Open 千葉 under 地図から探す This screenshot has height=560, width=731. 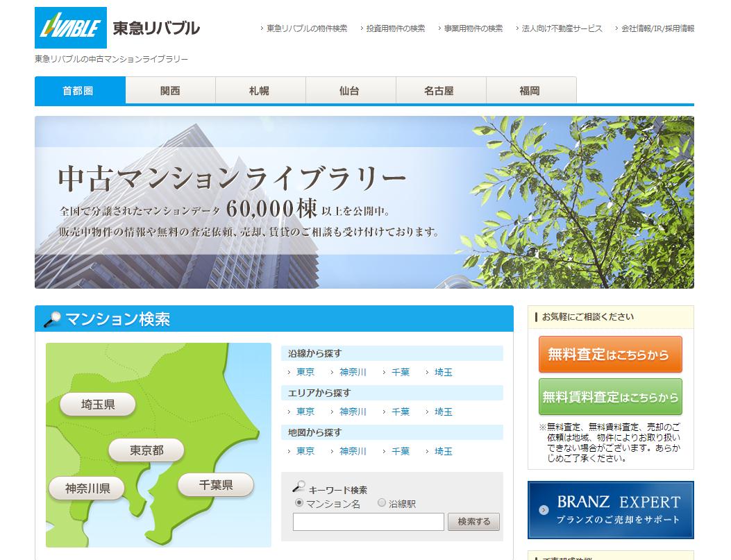(401, 452)
